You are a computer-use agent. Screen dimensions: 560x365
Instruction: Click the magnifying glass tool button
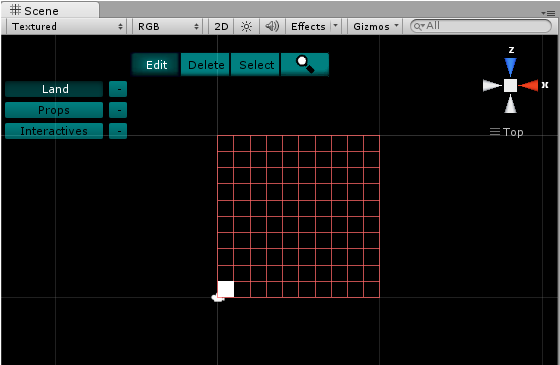point(305,65)
